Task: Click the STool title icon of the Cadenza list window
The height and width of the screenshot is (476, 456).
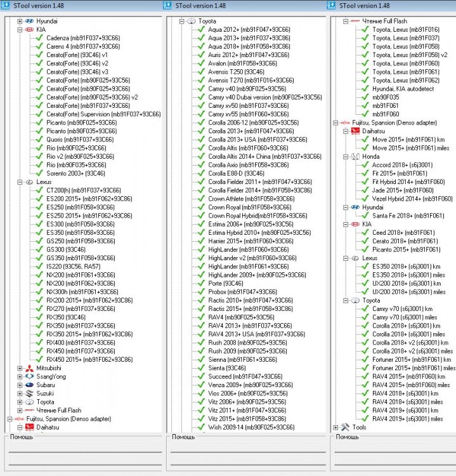Action: point(5,6)
